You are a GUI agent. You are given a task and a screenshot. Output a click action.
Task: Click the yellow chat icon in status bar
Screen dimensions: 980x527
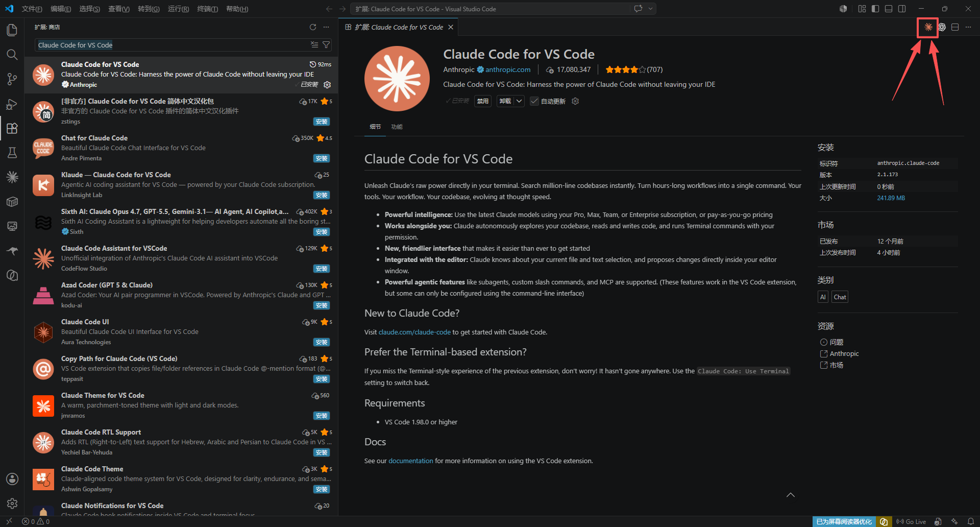coord(884,521)
